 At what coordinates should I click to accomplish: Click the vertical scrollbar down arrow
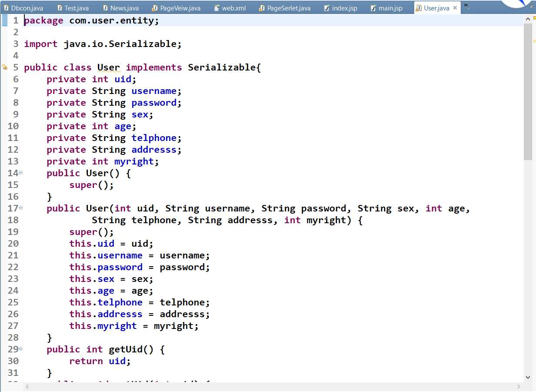pyautogui.click(x=528, y=377)
